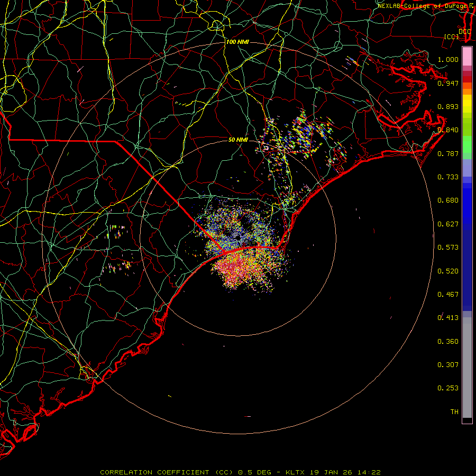Select the 0.787 color scale value
Image resolution: width=476 pixels, height=476 pixels.
pyautogui.click(x=448, y=153)
